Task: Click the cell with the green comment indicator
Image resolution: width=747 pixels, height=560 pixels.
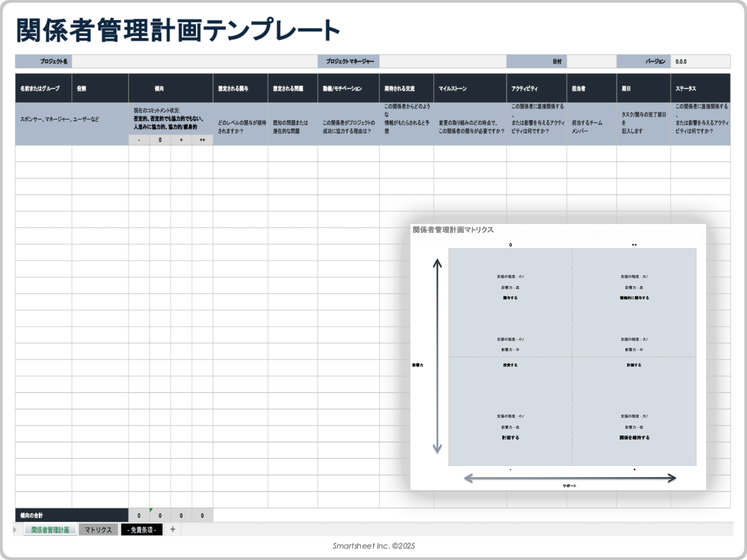Action: pyautogui.click(x=160, y=515)
